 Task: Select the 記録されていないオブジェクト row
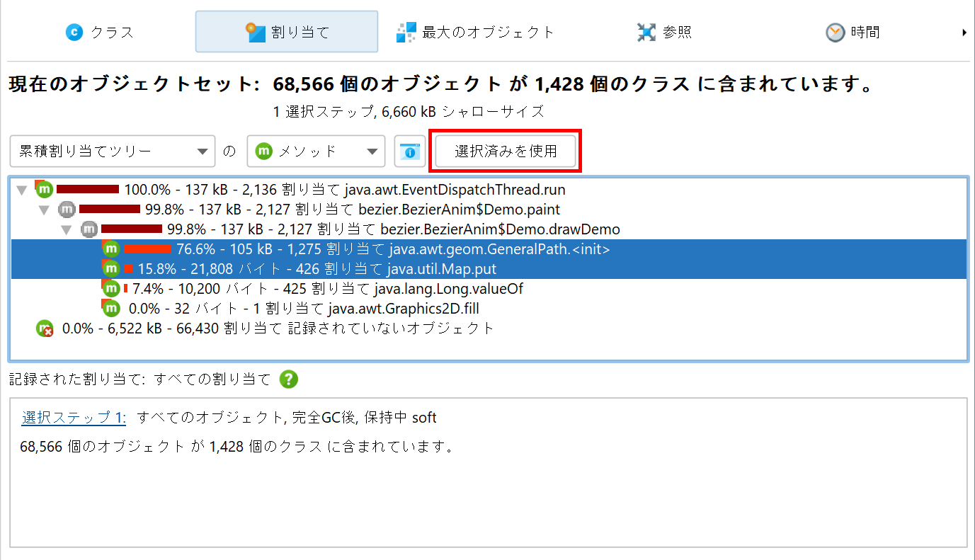point(489,328)
